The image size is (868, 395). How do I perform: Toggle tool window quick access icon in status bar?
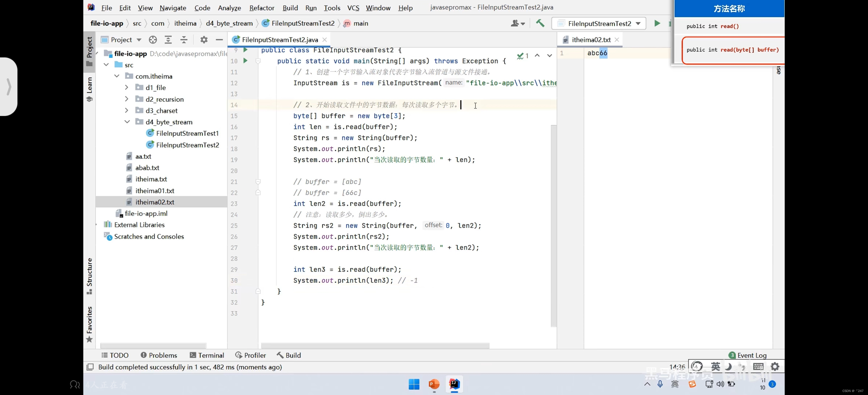pos(90,367)
